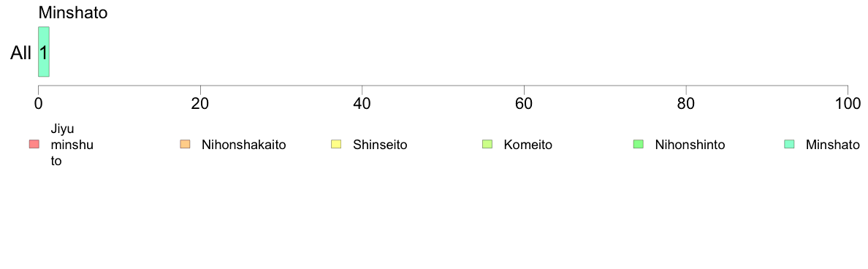Click the 60 axis tick label
Image resolution: width=868 pixels, height=269 pixels.
click(x=524, y=103)
